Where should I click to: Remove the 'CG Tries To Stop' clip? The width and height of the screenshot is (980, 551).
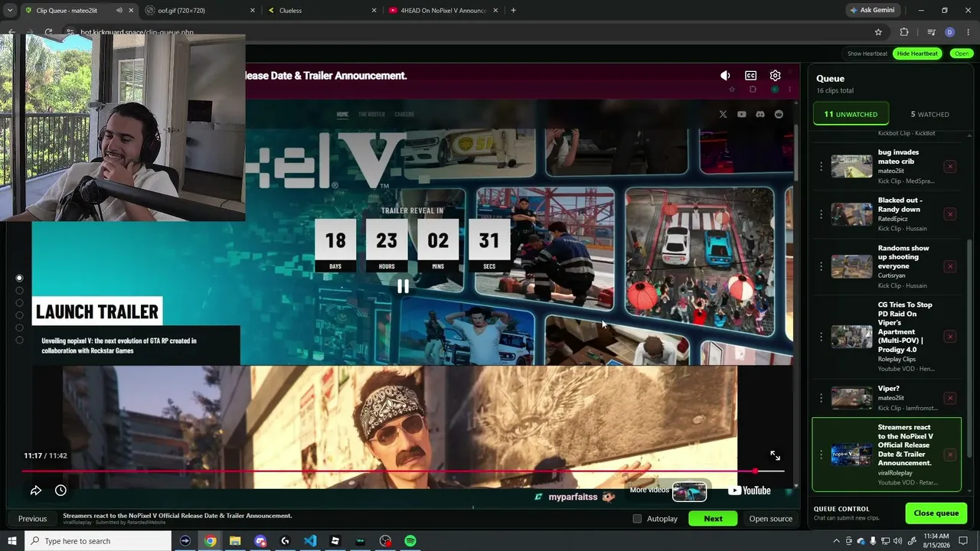pos(950,337)
